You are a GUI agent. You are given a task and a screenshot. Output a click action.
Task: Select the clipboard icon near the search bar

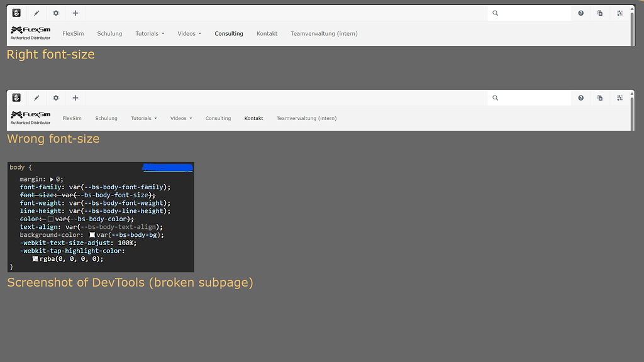tap(599, 13)
